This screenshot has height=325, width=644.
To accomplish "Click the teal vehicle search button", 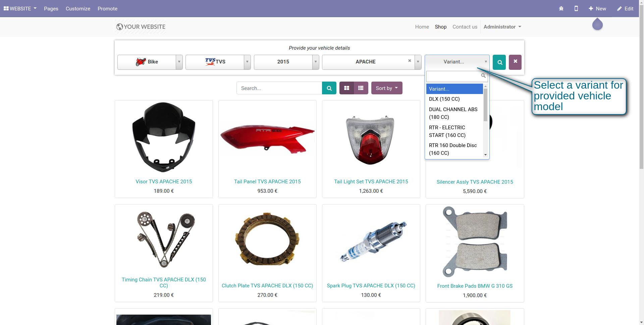I will pos(499,62).
